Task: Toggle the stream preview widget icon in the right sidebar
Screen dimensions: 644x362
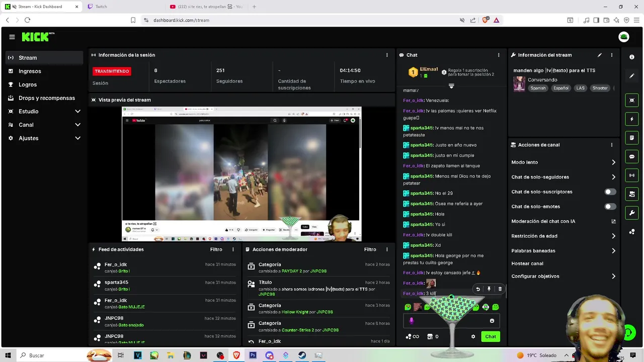Action: click(632, 100)
